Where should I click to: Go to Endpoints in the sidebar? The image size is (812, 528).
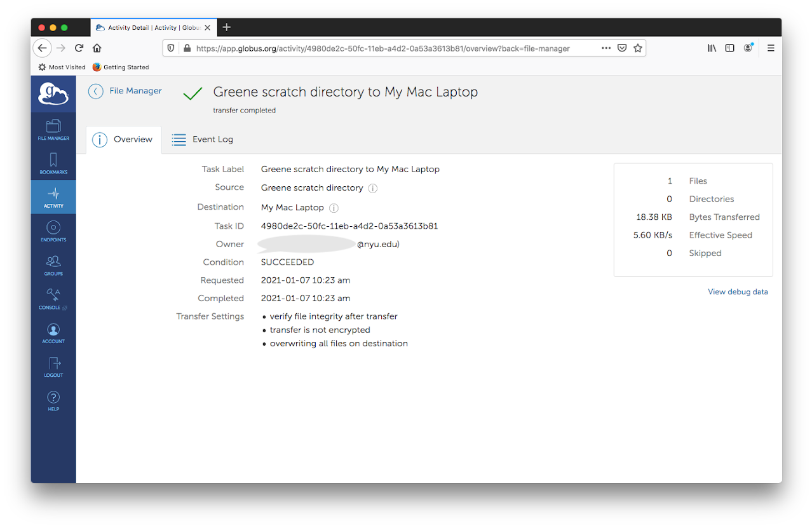coord(53,231)
